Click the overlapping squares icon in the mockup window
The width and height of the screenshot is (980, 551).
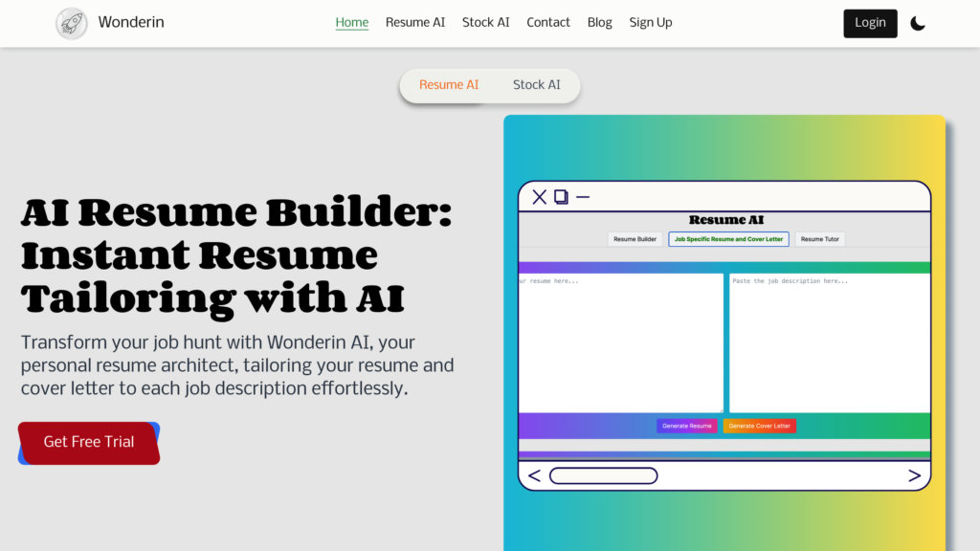click(x=561, y=197)
